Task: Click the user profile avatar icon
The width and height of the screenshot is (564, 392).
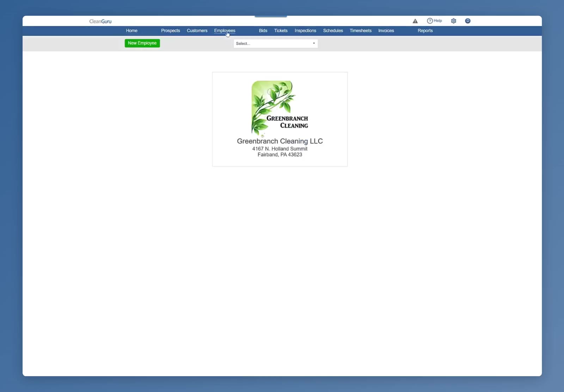Action: pos(468,21)
